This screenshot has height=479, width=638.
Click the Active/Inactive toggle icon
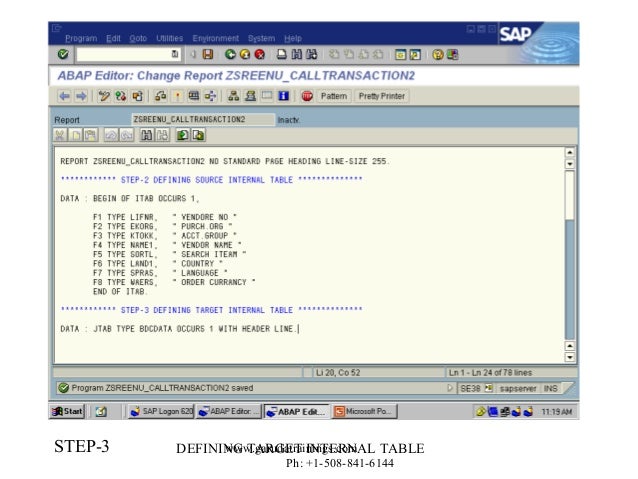coord(120,96)
